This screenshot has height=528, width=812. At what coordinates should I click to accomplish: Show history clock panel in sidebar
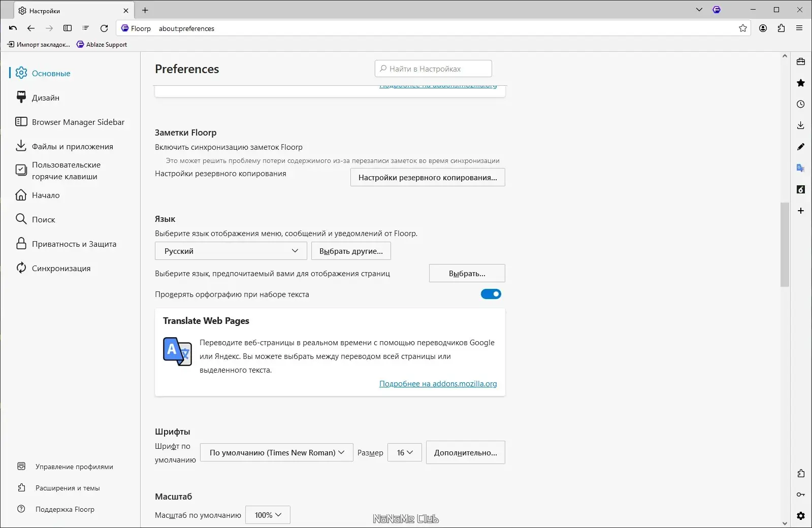tap(801, 104)
